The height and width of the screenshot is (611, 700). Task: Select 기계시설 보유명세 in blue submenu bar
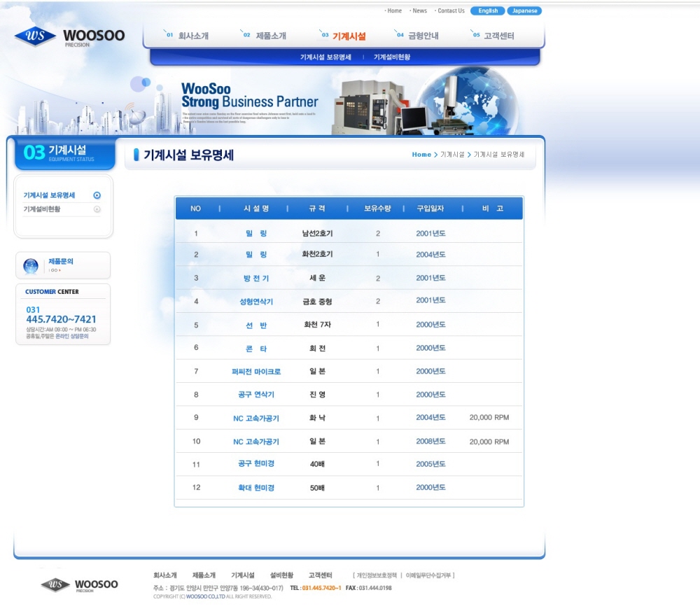pyautogui.click(x=325, y=57)
